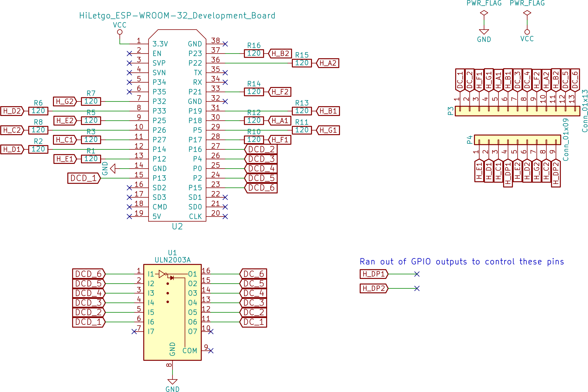Select the U2 reference designator

pyautogui.click(x=177, y=226)
